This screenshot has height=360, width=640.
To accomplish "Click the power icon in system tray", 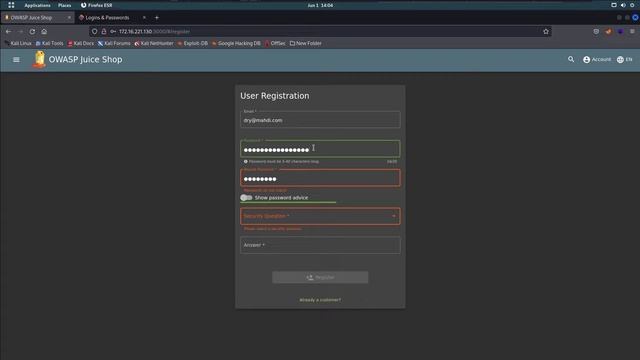I will pyautogui.click(x=632, y=5).
